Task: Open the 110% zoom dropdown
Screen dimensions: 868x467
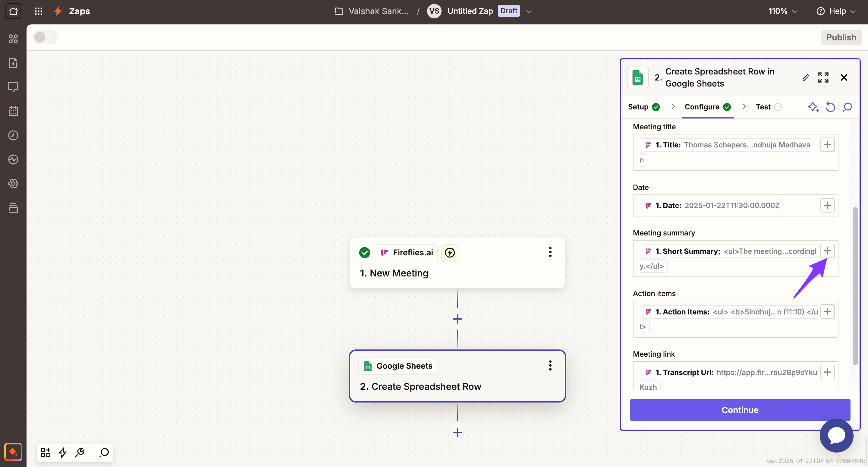Action: click(783, 11)
